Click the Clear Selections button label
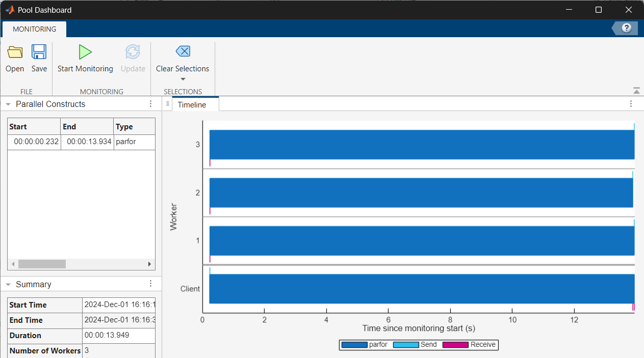Viewport: 644px width, 358px height. 183,68
